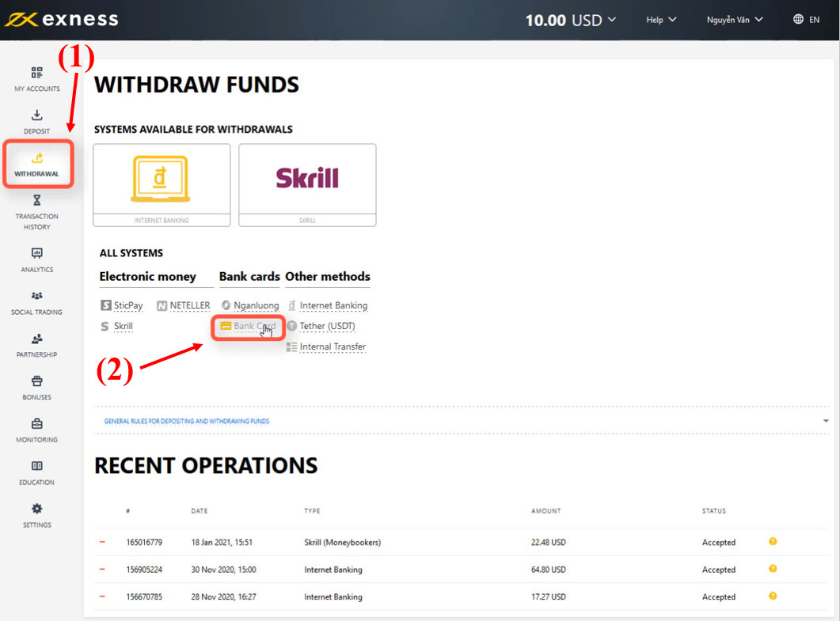Open the Deposit section icon
840x621 pixels.
(36, 115)
